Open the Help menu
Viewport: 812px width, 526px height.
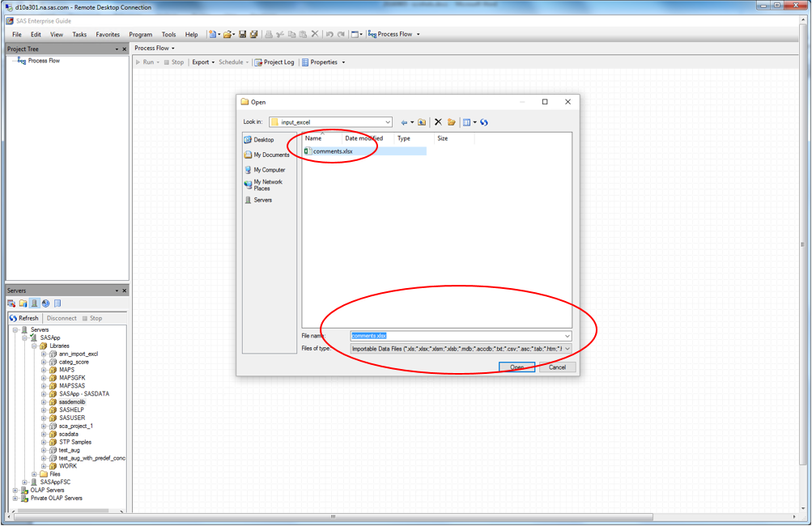[192, 35]
